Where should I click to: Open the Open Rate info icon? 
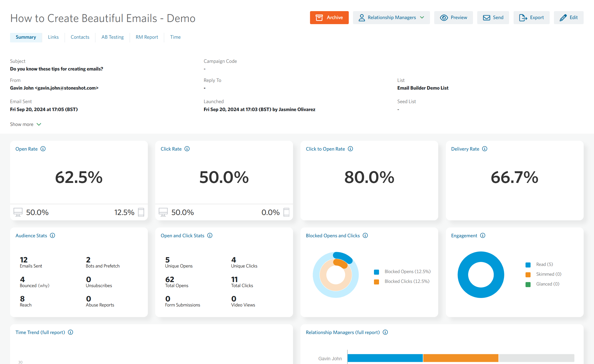click(43, 149)
